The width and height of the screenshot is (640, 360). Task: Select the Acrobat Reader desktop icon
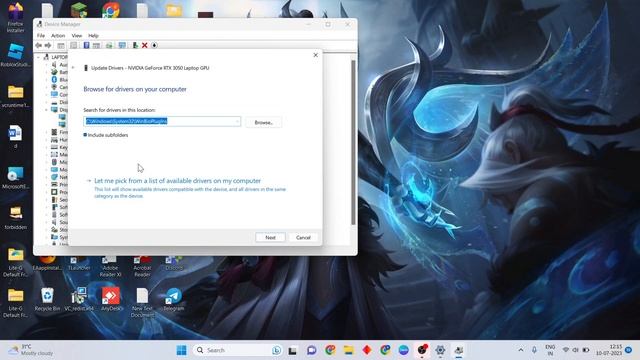[x=142, y=267]
